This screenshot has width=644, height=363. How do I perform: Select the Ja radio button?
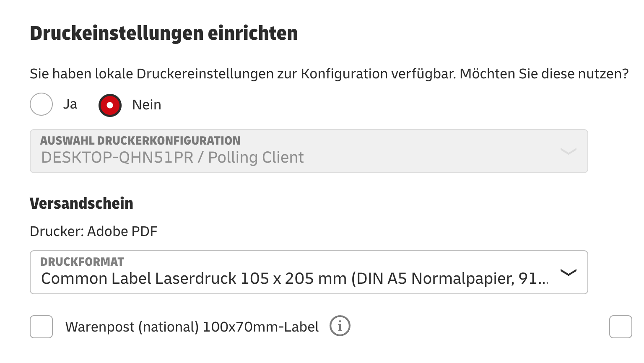41,104
